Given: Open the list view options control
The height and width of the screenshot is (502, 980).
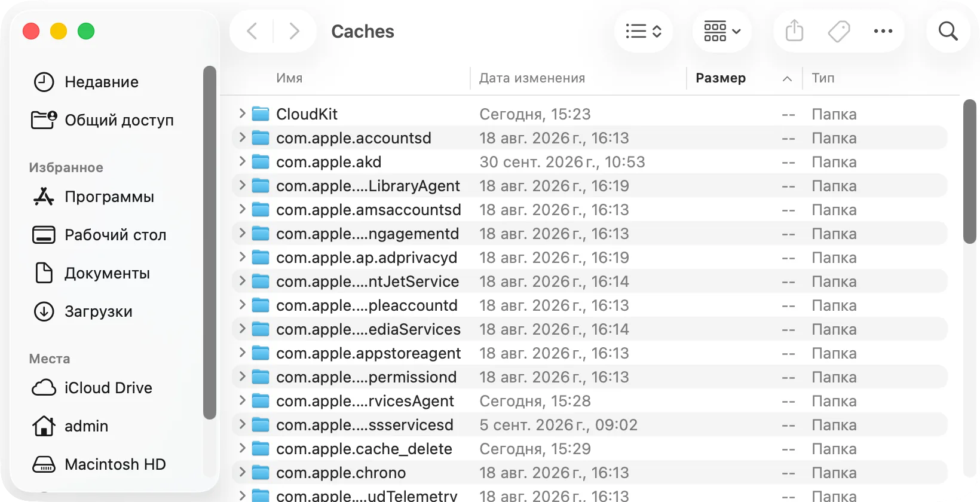Looking at the screenshot, I should (x=644, y=31).
